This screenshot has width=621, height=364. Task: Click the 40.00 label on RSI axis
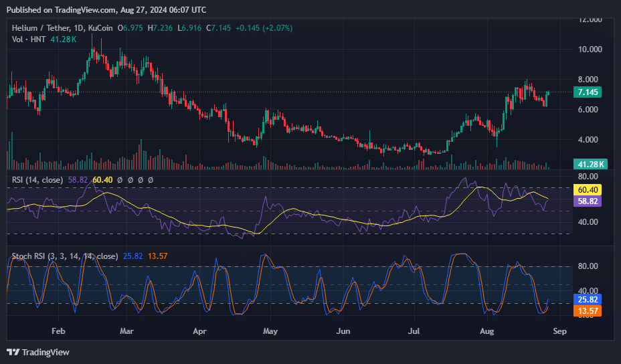pyautogui.click(x=588, y=222)
